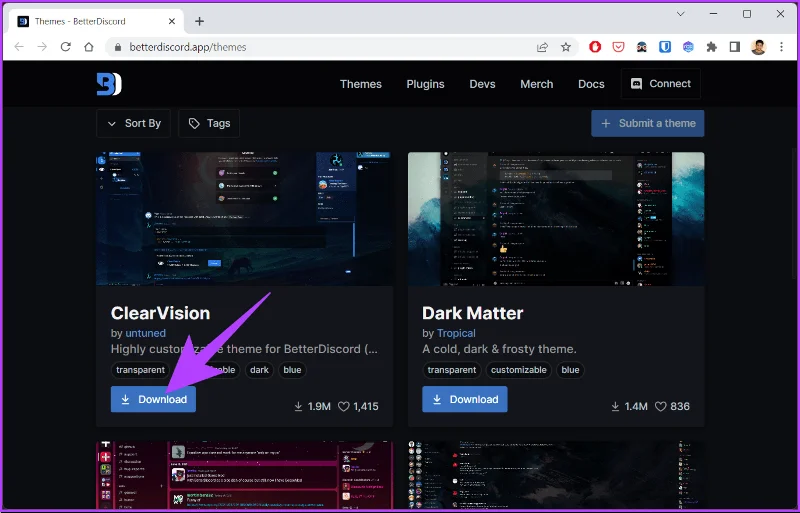Screen dimensions: 800x513
Task: Open the red Opera-style extension icon
Action: click(x=595, y=47)
